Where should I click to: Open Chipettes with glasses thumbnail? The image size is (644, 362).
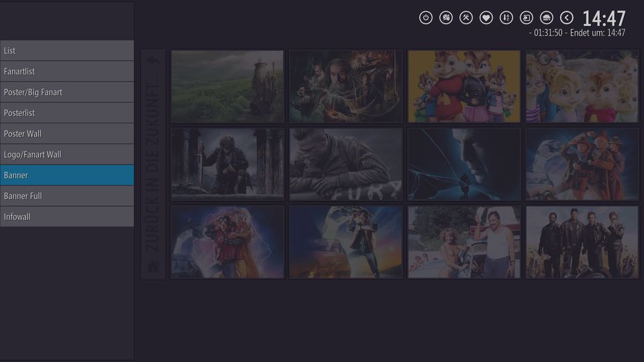582,86
